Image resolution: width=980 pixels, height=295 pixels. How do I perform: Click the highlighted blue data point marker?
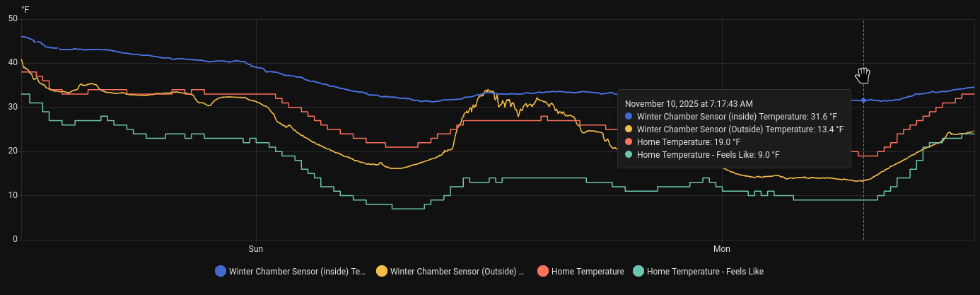[x=863, y=100]
